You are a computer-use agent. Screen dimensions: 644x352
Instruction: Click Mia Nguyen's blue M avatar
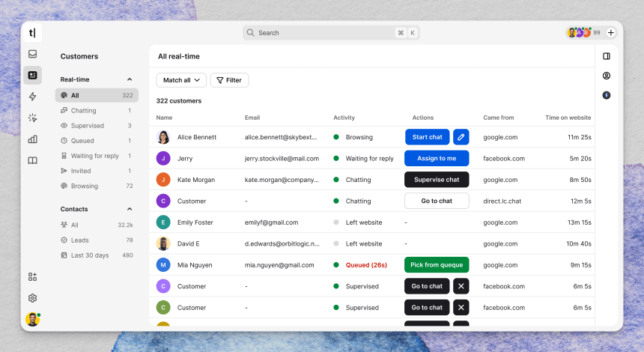click(163, 265)
